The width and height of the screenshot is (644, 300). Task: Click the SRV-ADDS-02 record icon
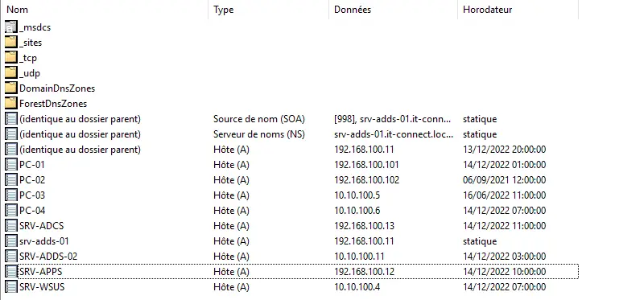[x=11, y=256]
